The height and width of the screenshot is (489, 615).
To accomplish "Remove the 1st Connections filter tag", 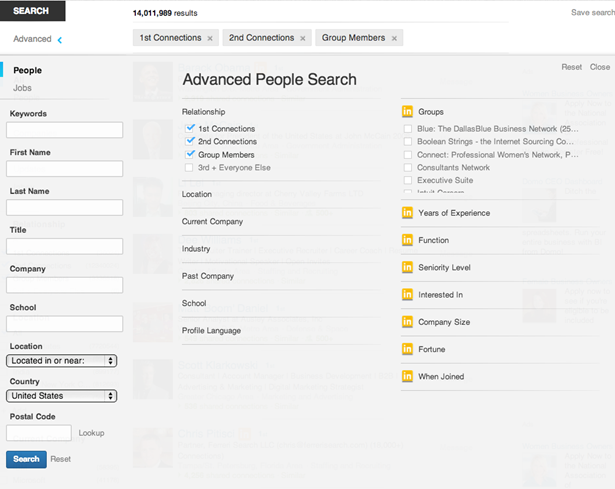I will (x=210, y=38).
